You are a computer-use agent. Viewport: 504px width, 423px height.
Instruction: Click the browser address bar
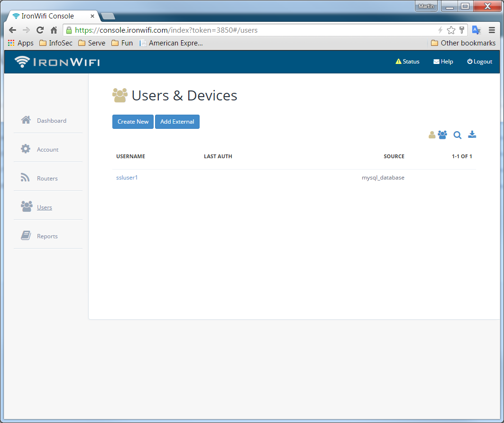[251, 30]
